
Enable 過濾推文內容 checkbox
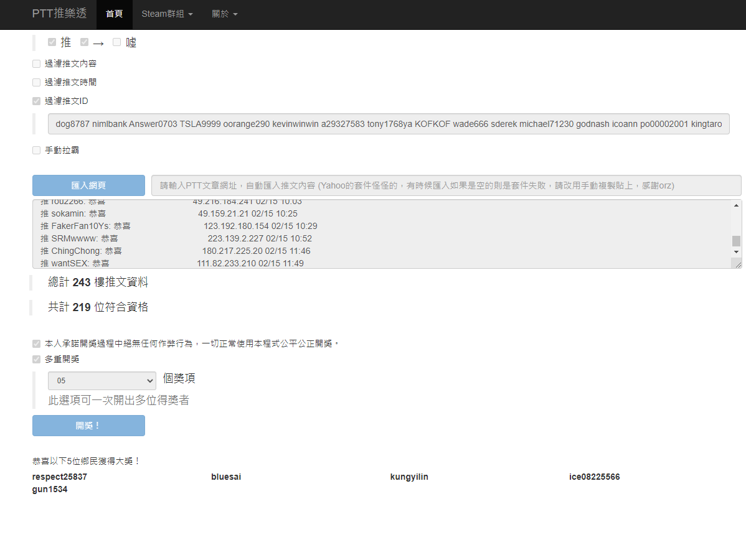(x=36, y=63)
